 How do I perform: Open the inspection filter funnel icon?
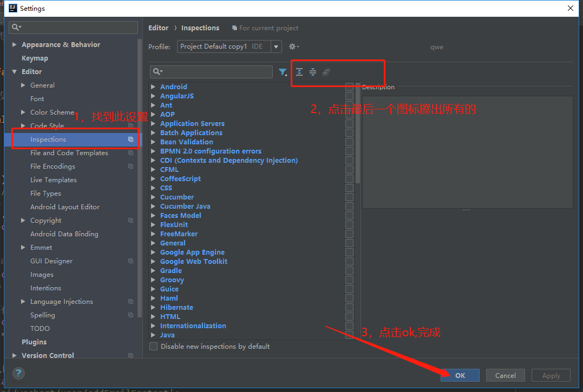[x=282, y=72]
